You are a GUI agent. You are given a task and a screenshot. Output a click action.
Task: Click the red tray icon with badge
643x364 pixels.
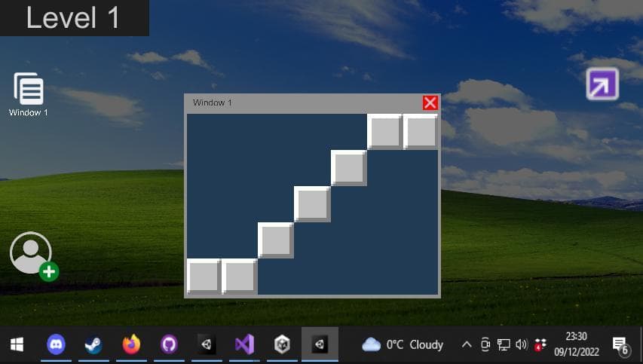tap(540, 344)
